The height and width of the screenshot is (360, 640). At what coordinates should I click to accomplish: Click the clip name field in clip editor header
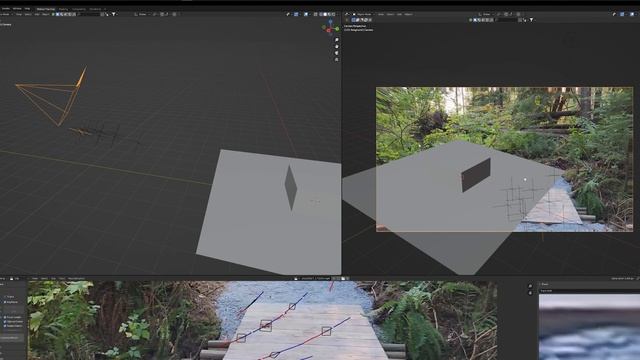pyautogui.click(x=315, y=278)
